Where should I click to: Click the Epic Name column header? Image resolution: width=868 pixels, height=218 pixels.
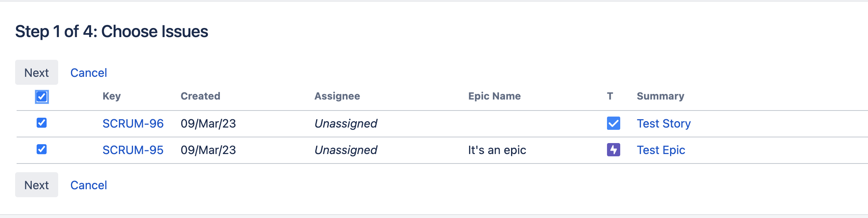(x=494, y=96)
